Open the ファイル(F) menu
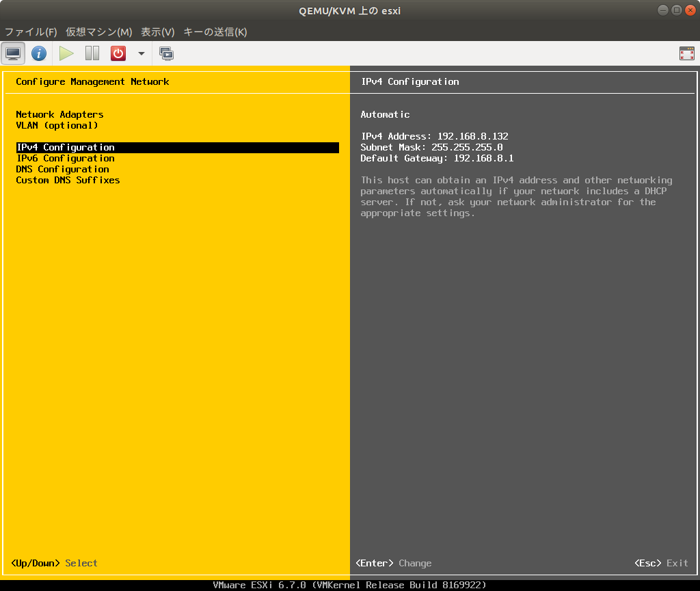 (31, 31)
